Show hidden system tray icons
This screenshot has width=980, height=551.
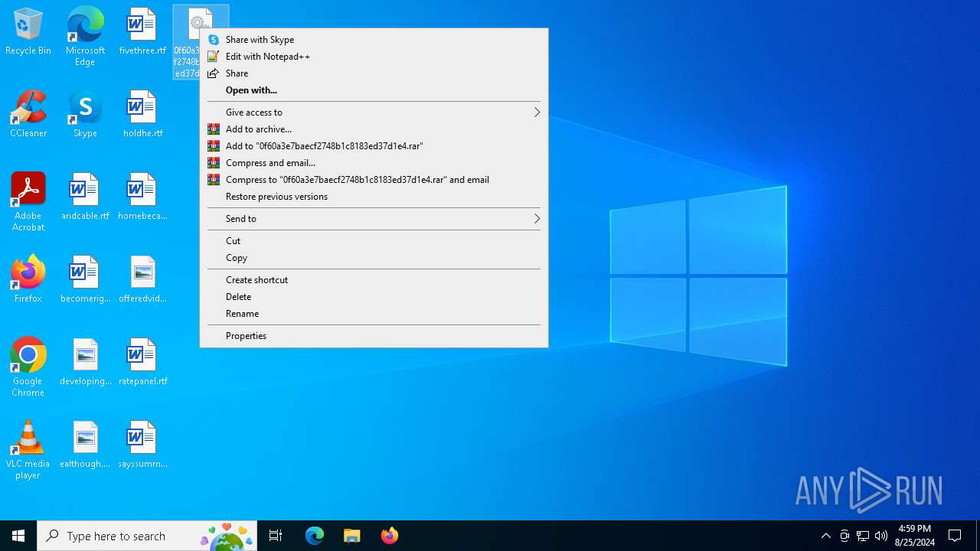[x=825, y=536]
